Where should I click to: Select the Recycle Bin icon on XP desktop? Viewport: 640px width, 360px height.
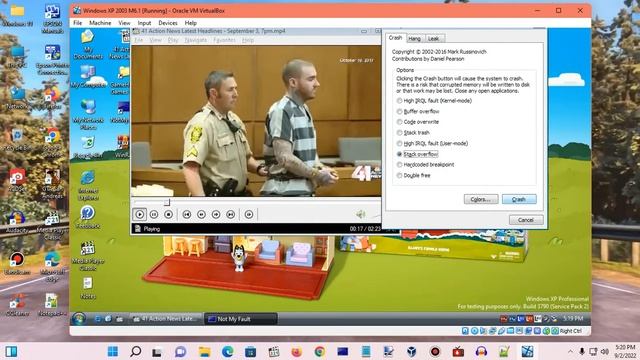coord(88,147)
